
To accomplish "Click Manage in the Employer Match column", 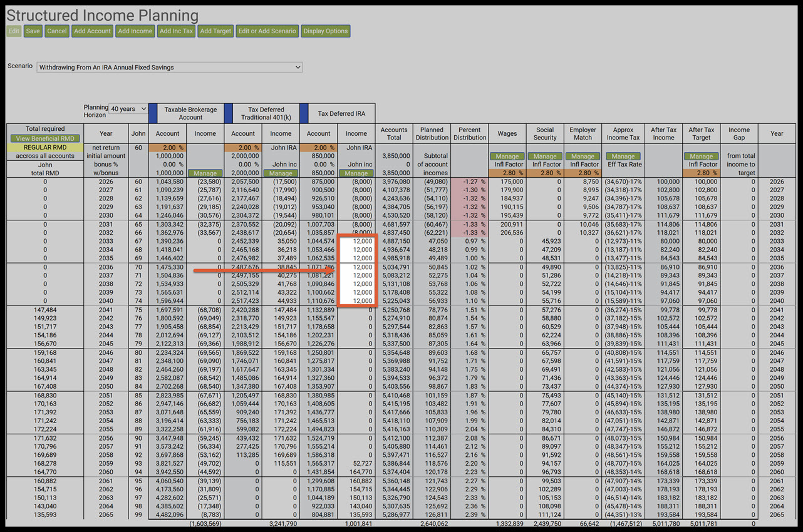I will click(x=583, y=156).
